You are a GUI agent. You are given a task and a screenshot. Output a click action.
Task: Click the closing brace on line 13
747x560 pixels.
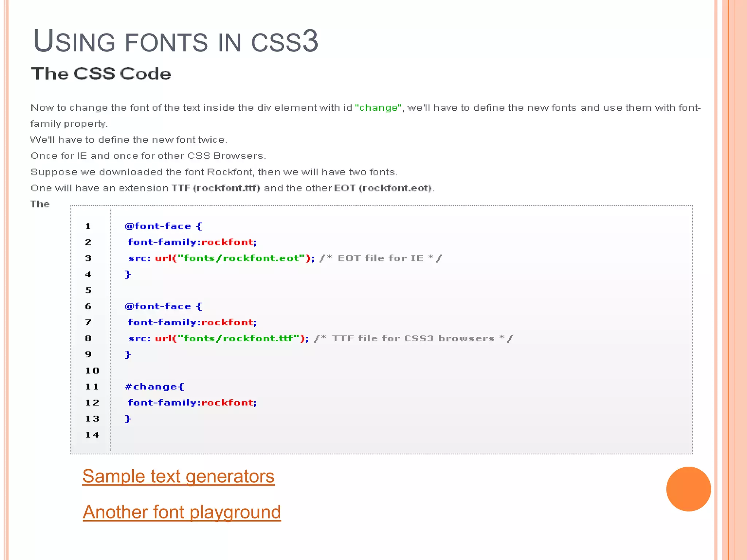click(x=128, y=419)
